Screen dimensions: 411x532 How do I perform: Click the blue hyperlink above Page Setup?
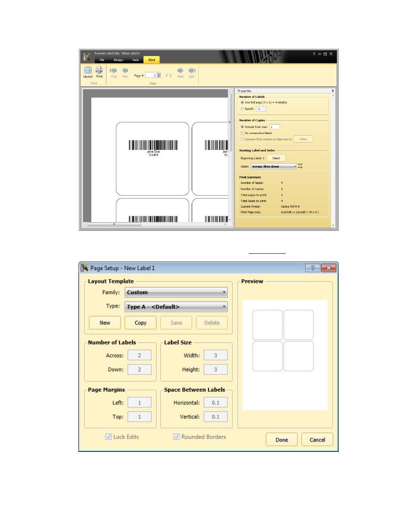267,253
